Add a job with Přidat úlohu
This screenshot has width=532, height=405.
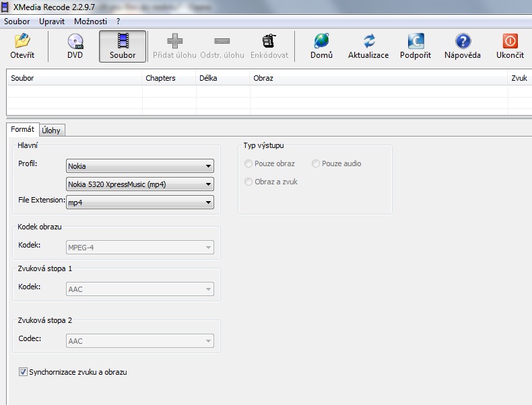pos(174,46)
